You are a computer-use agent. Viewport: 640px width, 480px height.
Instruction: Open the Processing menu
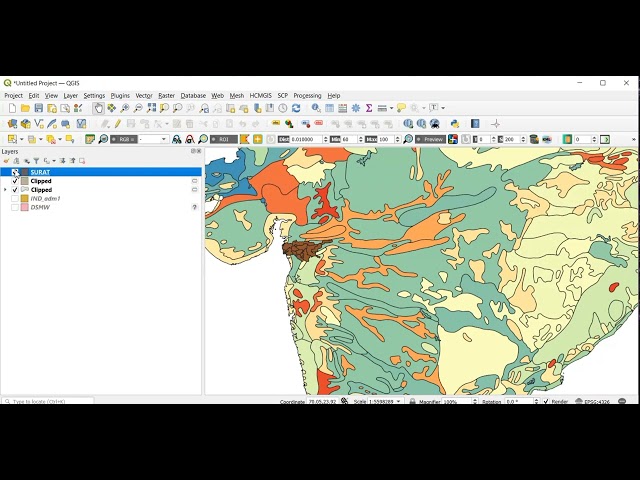click(x=307, y=96)
